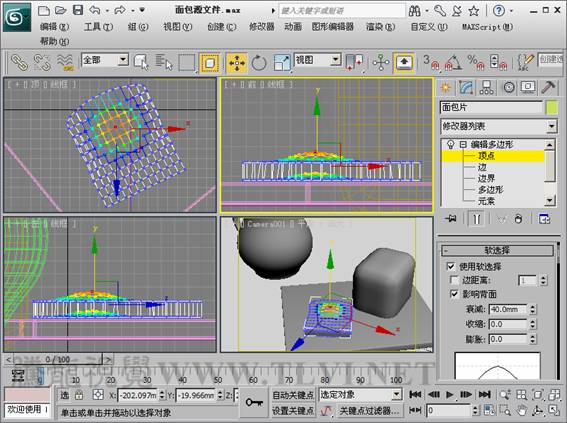Click the Select and Link tool
Screen dimensions: 567x423
click(19, 62)
